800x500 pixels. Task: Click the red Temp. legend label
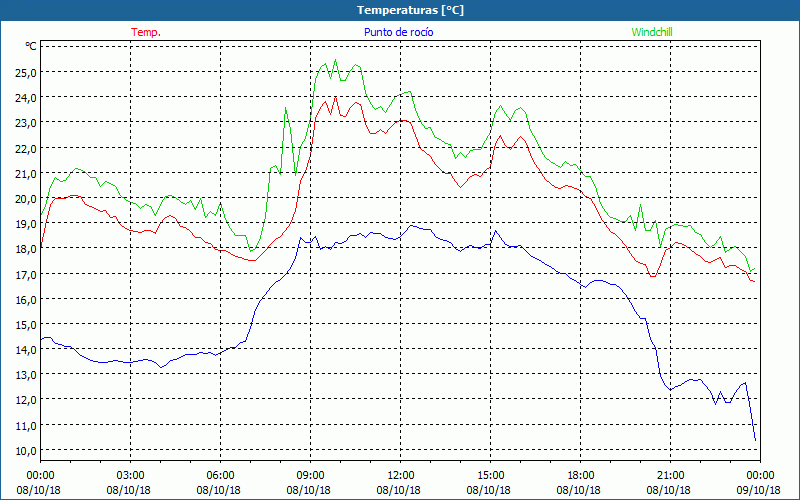click(x=146, y=32)
